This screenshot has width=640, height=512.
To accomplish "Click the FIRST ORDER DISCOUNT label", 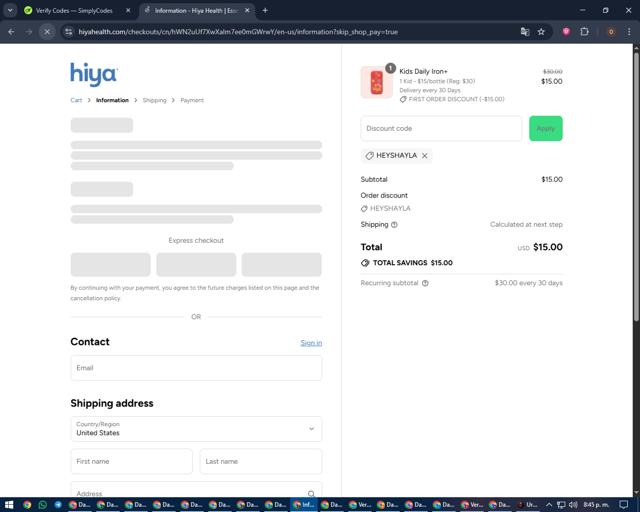I will 456,99.
